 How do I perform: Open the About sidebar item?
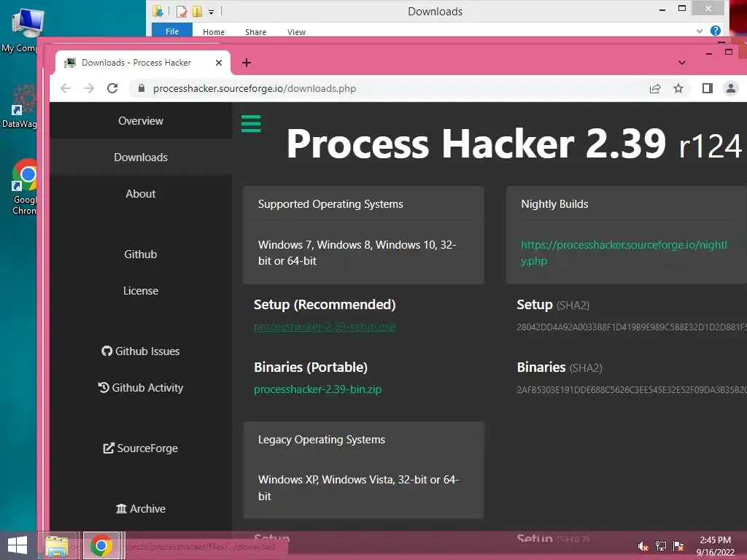[141, 194]
